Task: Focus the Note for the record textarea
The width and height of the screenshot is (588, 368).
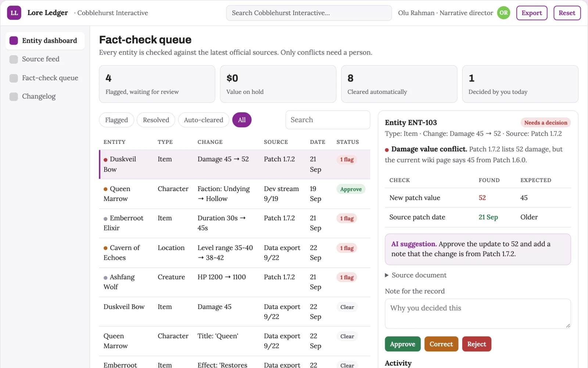Action: (478, 314)
